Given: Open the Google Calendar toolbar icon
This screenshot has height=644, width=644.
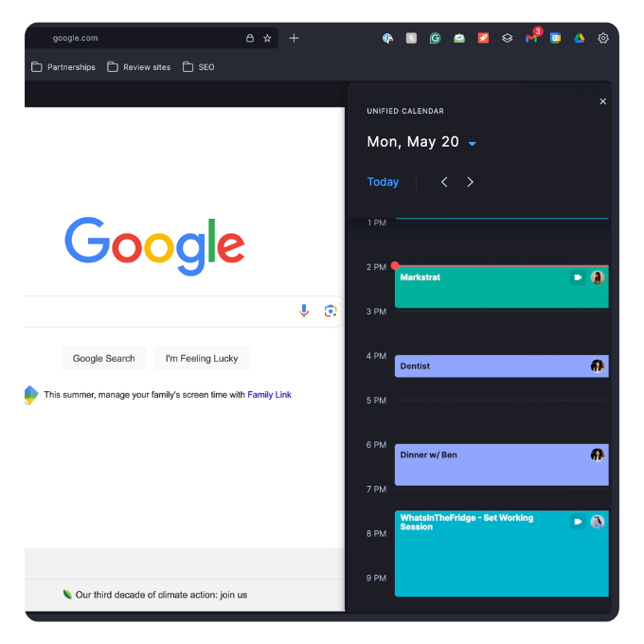Looking at the screenshot, I should coord(555,38).
